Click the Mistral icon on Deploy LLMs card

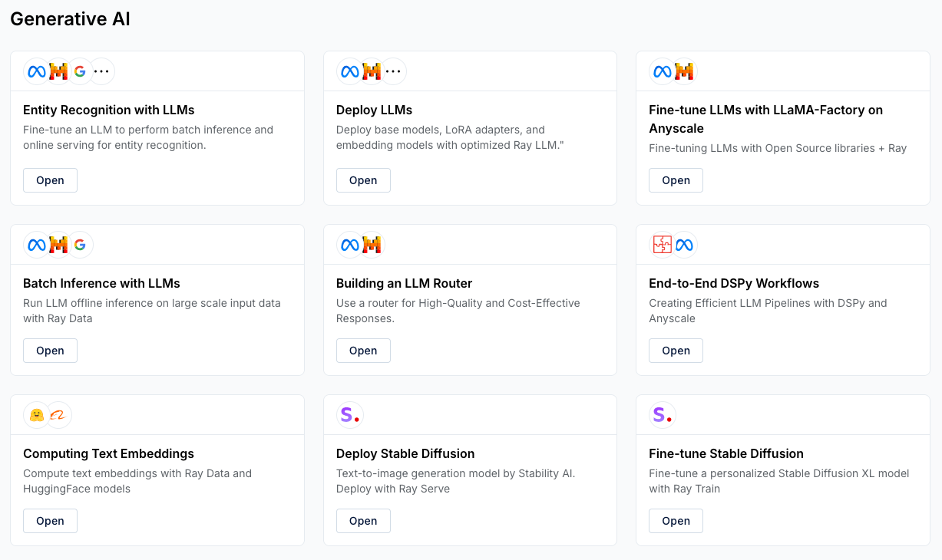tap(372, 71)
